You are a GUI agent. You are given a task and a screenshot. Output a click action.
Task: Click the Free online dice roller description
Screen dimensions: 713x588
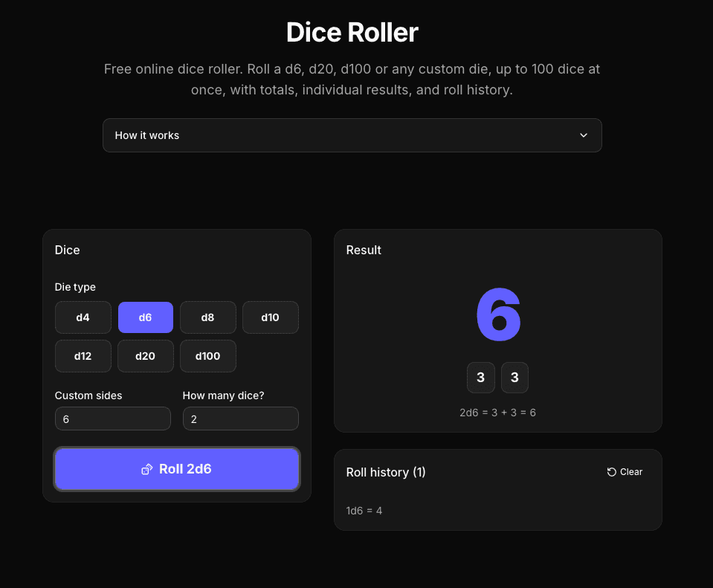pos(352,80)
